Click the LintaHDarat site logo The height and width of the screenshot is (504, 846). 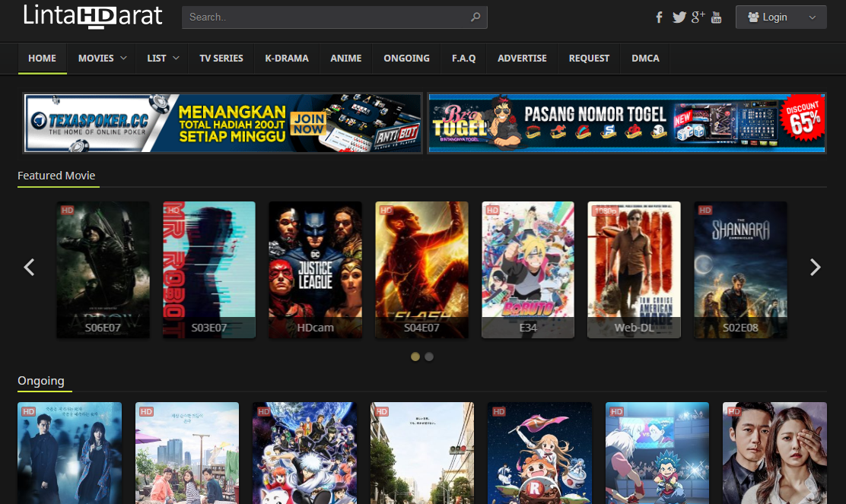[x=93, y=17]
